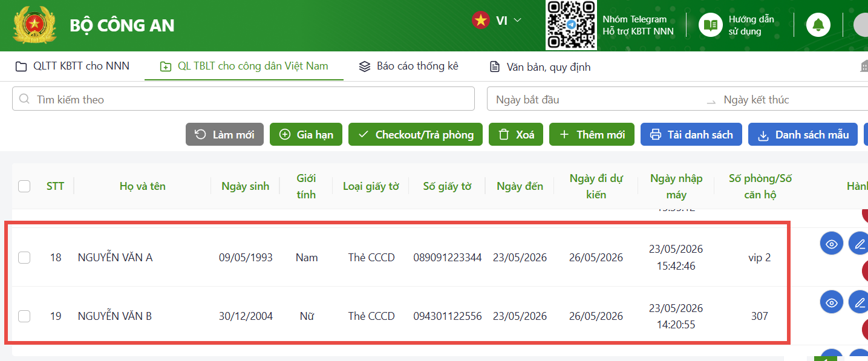Click the Số phòng/Số căn hộ column header
This screenshot has height=361, width=868.
coord(760,186)
